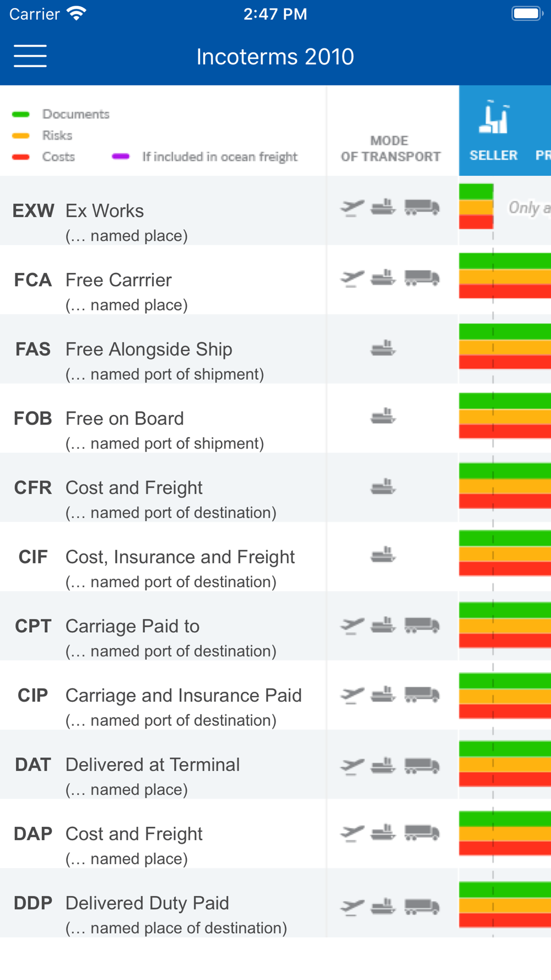Tap the red Costs bar in CFR row
The height and width of the screenshot is (980, 551).
tap(505, 502)
